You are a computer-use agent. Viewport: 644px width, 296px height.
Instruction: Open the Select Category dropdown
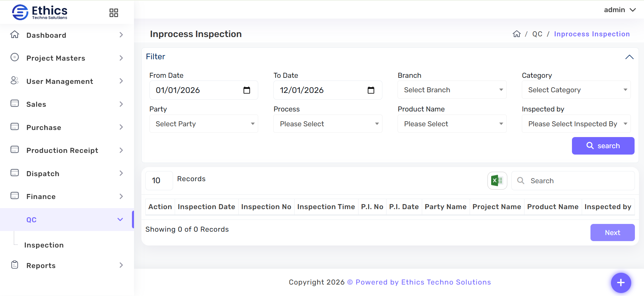click(x=576, y=90)
